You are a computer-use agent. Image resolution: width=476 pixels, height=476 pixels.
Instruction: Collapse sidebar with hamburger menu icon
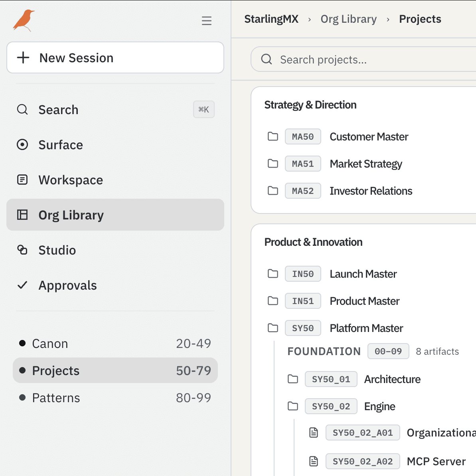pos(206,21)
